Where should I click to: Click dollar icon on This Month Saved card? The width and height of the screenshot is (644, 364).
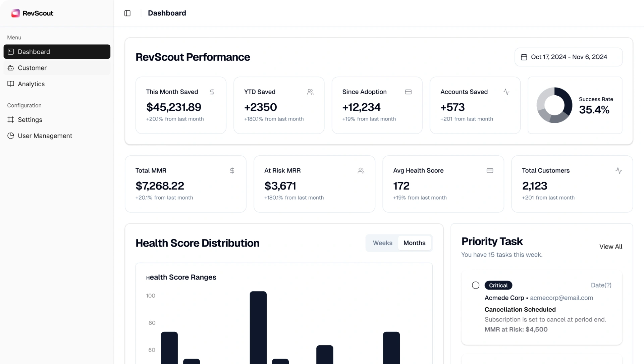pyautogui.click(x=212, y=92)
